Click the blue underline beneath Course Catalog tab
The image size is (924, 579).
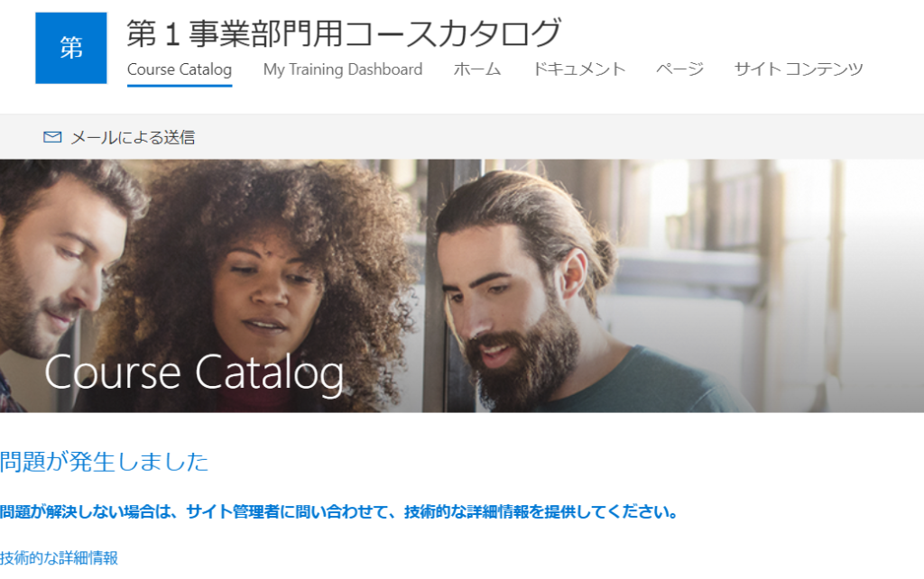[x=180, y=86]
